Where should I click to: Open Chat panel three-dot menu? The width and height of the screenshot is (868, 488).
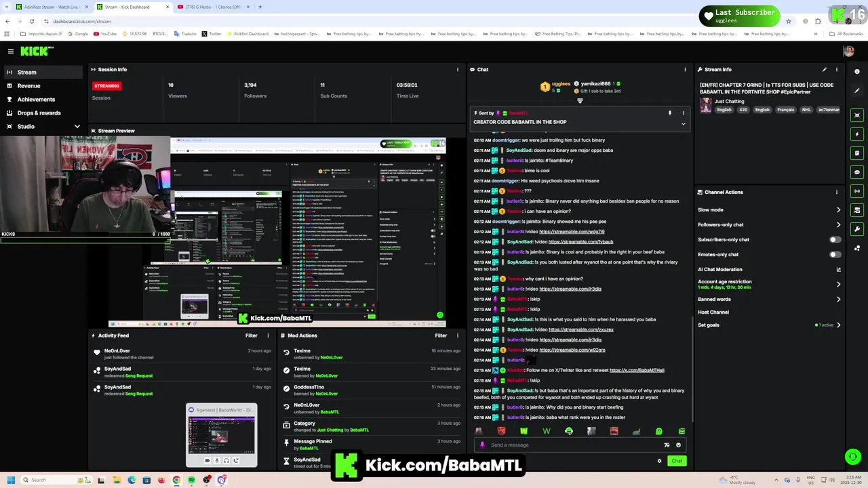click(x=686, y=69)
